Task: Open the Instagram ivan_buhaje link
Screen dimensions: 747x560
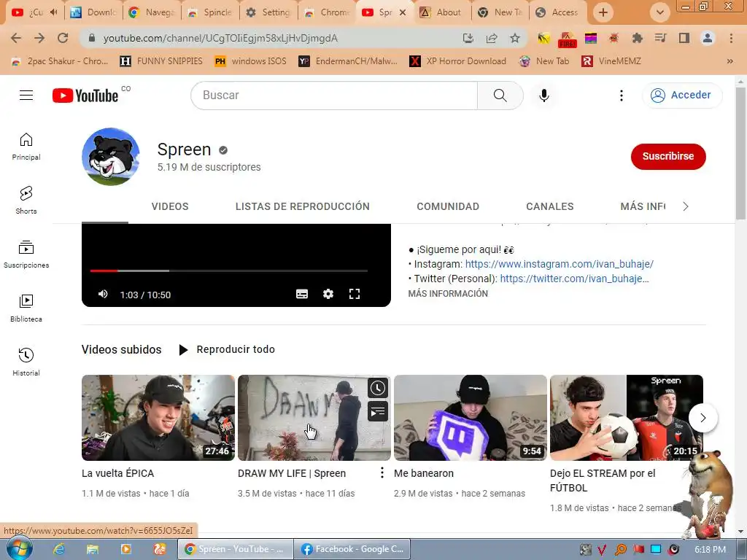Action: pyautogui.click(x=560, y=264)
